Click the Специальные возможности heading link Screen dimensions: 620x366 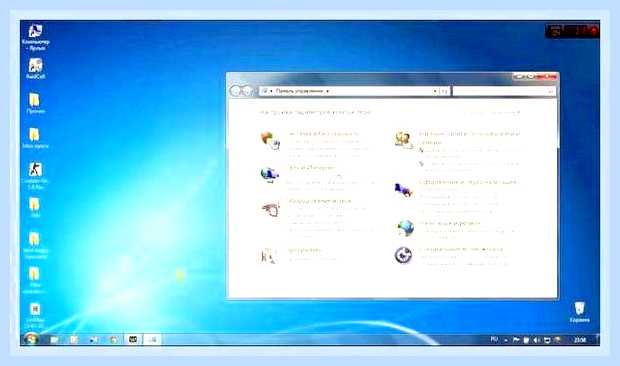461,249
